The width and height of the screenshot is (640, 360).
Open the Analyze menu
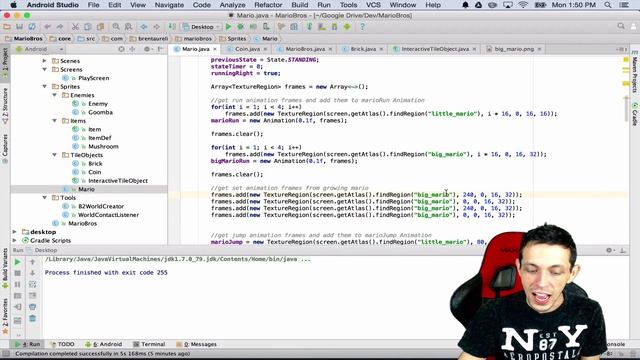click(x=232, y=5)
